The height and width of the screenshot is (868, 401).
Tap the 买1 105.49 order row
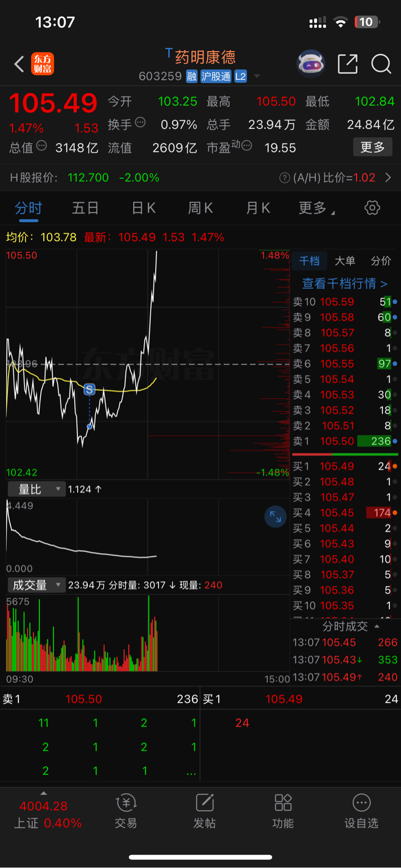pyautogui.click(x=345, y=466)
